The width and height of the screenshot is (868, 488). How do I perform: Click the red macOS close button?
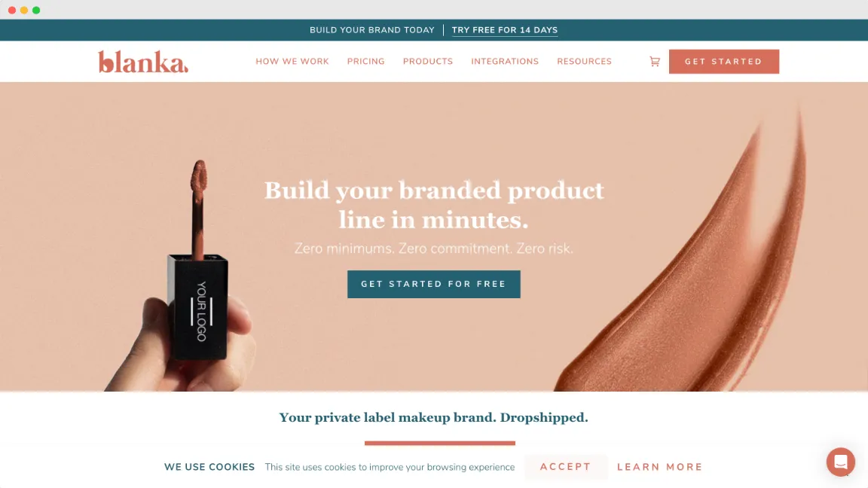[12, 10]
